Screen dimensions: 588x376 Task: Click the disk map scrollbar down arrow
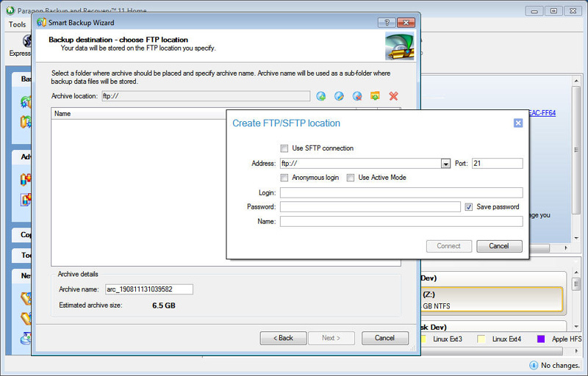click(576, 327)
